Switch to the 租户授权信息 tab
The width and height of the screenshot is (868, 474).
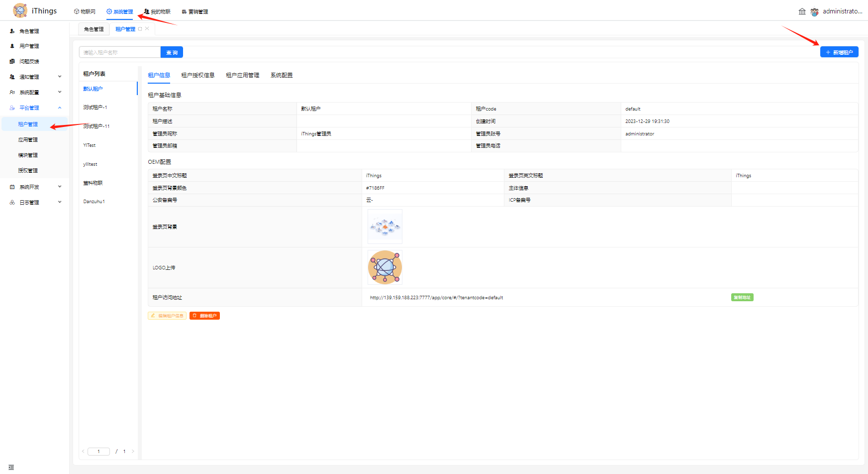point(197,75)
